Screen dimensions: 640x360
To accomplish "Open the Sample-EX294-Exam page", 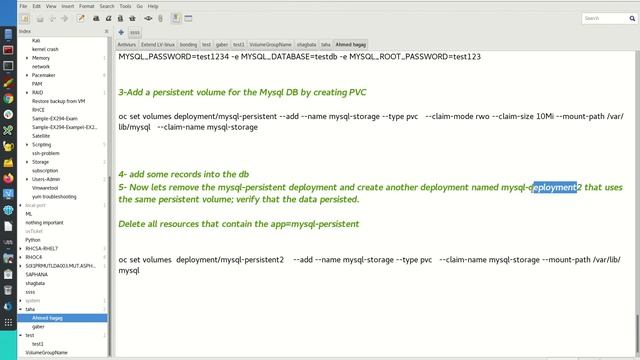I will [55, 118].
